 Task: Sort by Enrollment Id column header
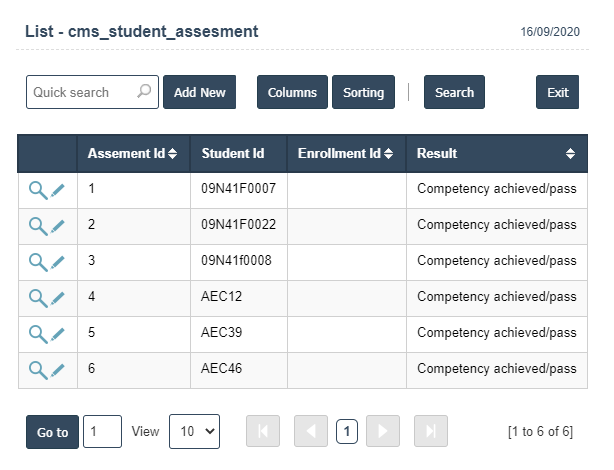(x=346, y=154)
